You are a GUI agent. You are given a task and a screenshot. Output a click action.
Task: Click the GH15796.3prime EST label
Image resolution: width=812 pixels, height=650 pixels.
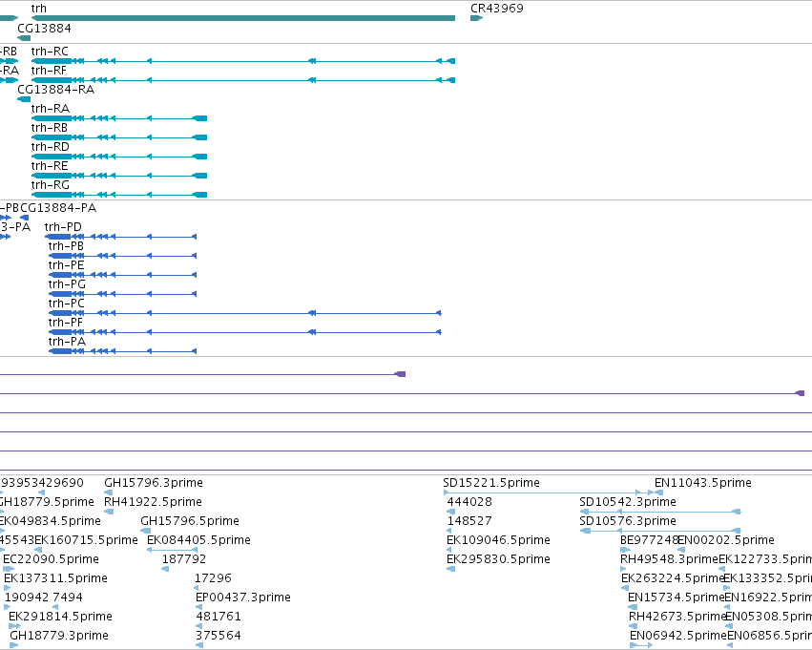(x=154, y=483)
